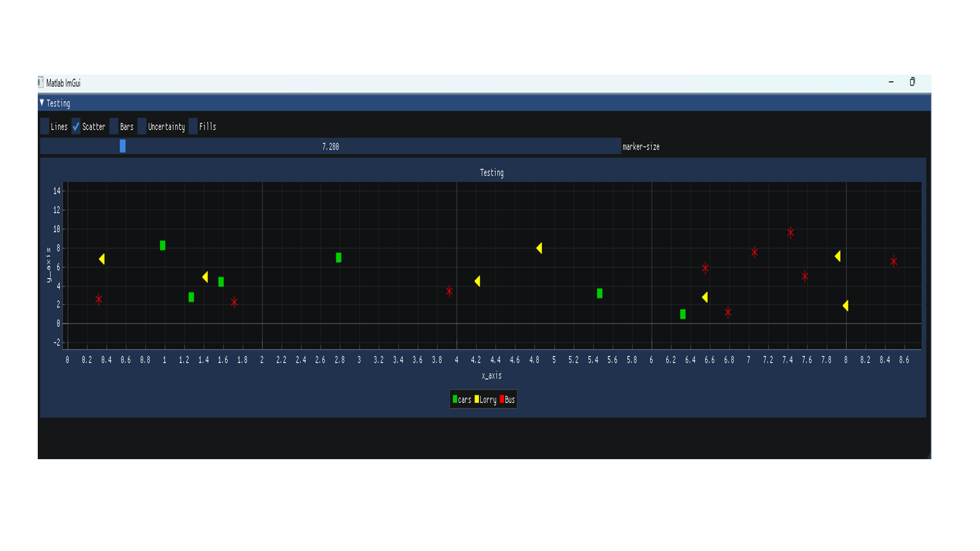Select the green square marker near x=2.8

[338, 258]
